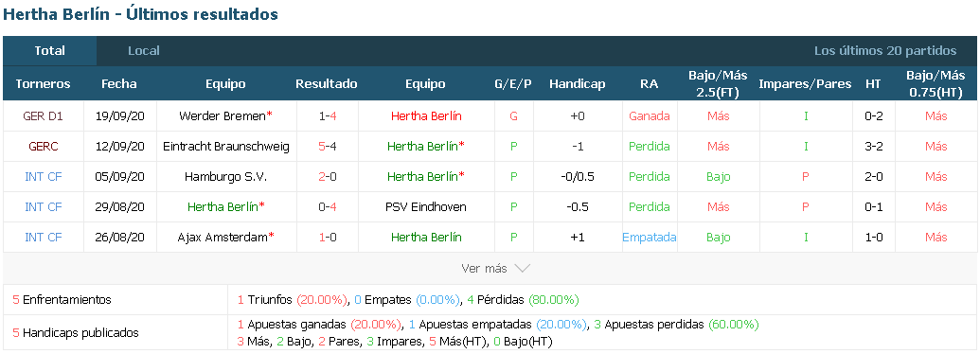Click the Ver más text
980x354 pixels.
click(484, 269)
